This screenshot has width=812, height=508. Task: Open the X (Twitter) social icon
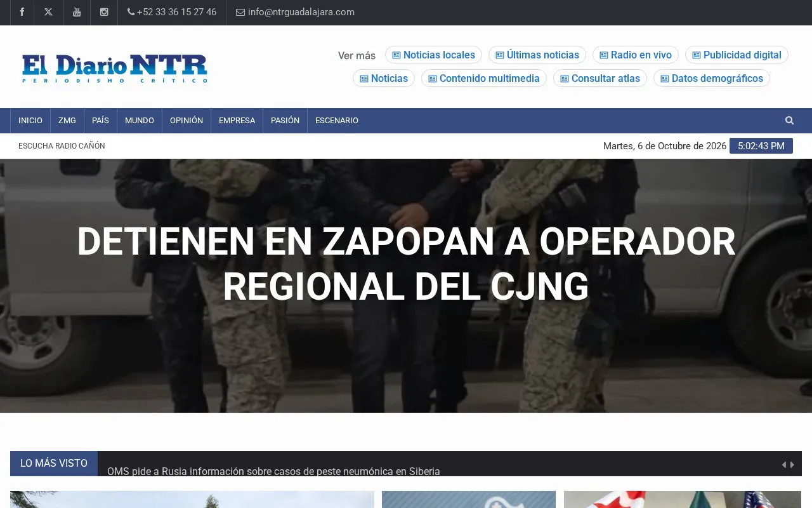pyautogui.click(x=48, y=12)
